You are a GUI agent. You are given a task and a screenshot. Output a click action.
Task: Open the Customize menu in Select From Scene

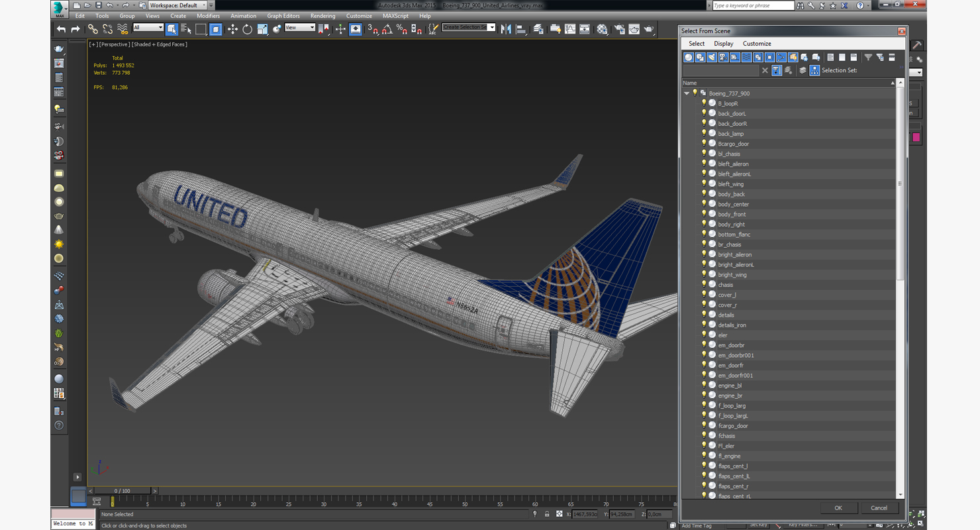coord(757,44)
